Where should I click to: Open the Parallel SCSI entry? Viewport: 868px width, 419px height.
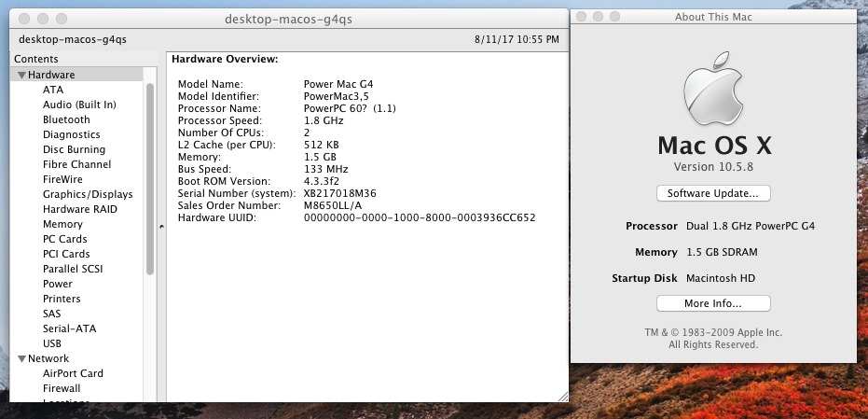[x=73, y=270]
